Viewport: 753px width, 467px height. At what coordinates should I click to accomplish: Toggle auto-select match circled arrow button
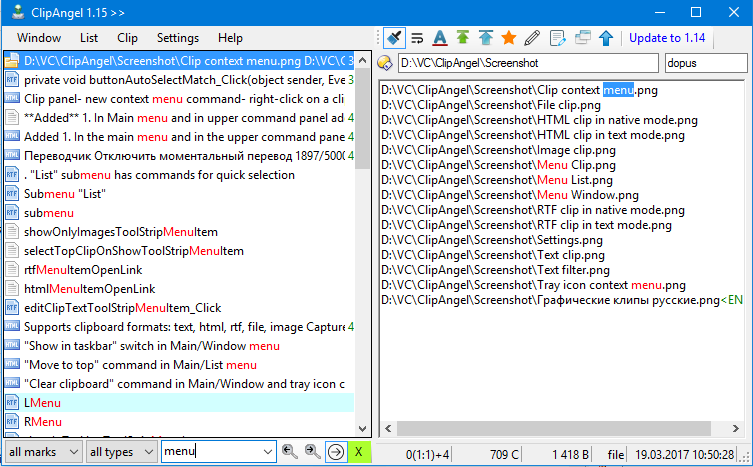pos(336,452)
